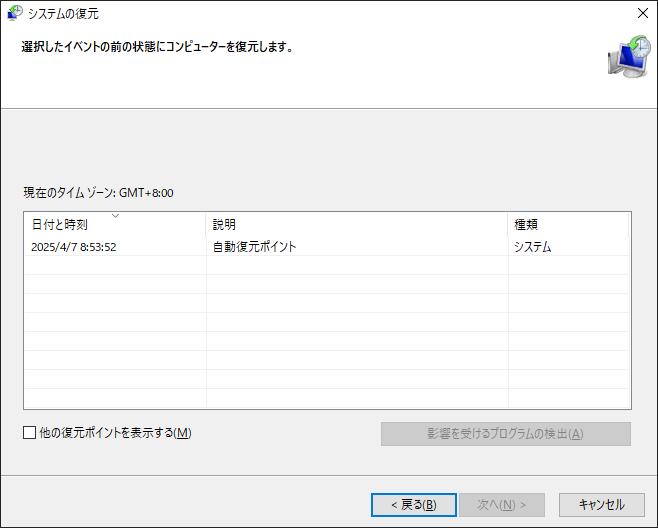Viewport: 658px width, 528px height.
Task: Click the 説明 column header
Action: 357,224
